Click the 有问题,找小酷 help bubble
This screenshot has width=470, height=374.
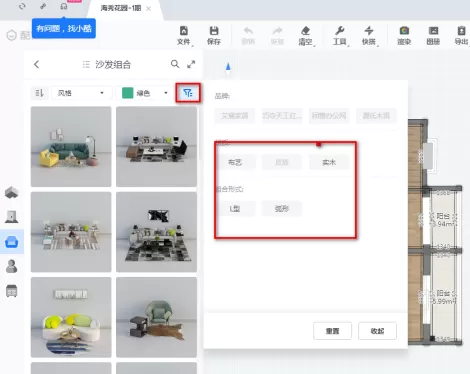64,29
